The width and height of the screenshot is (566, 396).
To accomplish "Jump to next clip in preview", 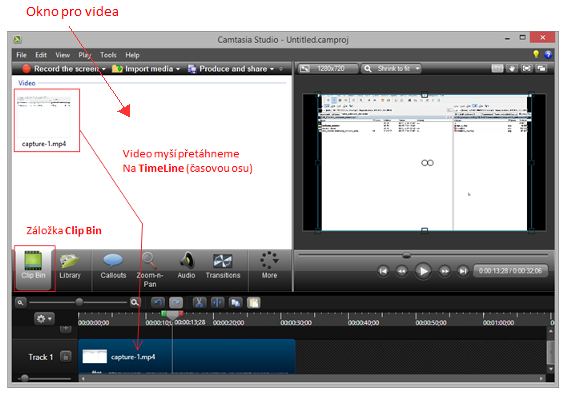I will [463, 271].
